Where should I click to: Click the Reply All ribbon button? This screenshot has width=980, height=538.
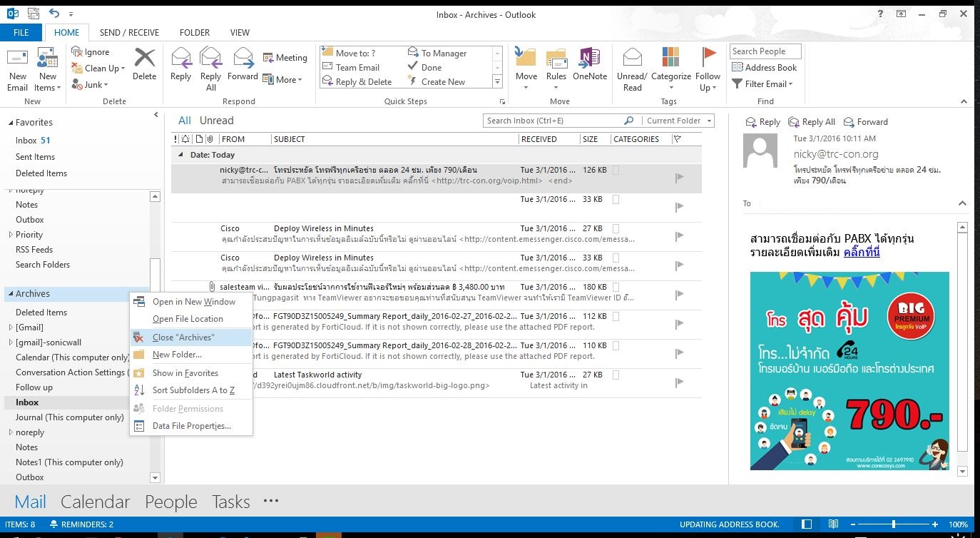point(210,69)
